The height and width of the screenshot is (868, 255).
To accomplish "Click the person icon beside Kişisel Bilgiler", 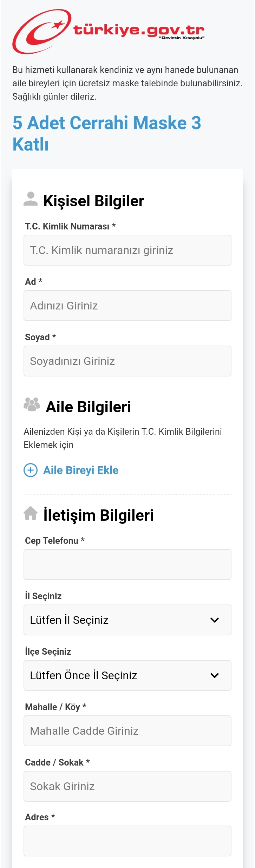I will tap(31, 199).
